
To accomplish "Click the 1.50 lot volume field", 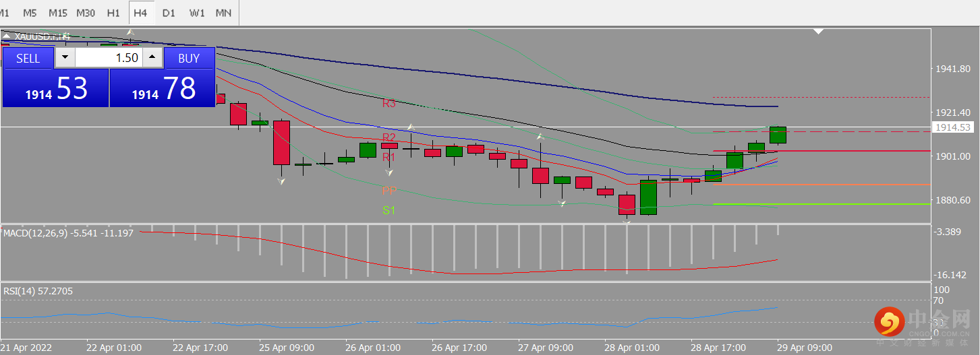I will [x=109, y=58].
